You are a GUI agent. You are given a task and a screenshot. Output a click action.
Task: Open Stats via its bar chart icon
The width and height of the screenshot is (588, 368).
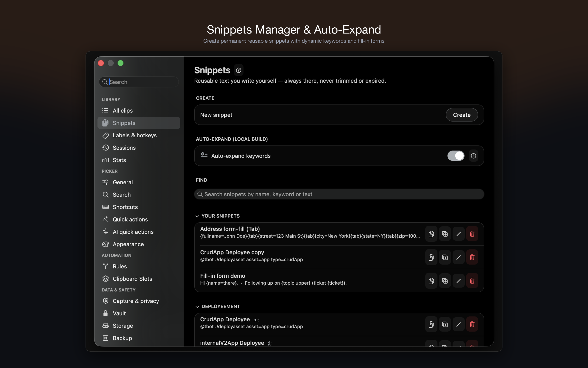[x=105, y=160]
